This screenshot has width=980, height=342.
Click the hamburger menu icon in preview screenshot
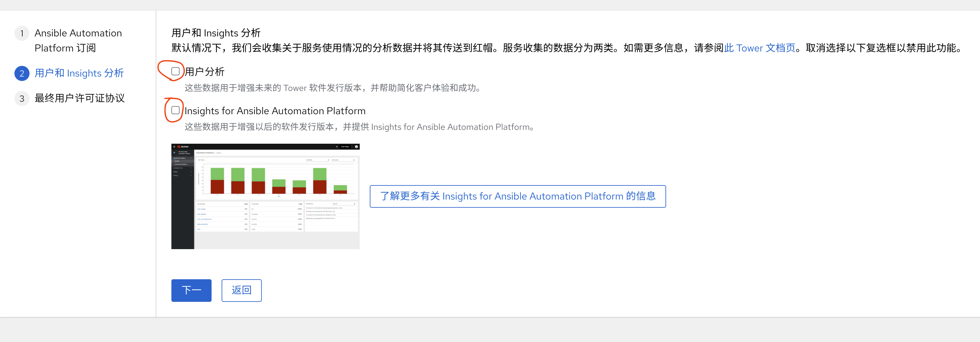click(x=174, y=147)
